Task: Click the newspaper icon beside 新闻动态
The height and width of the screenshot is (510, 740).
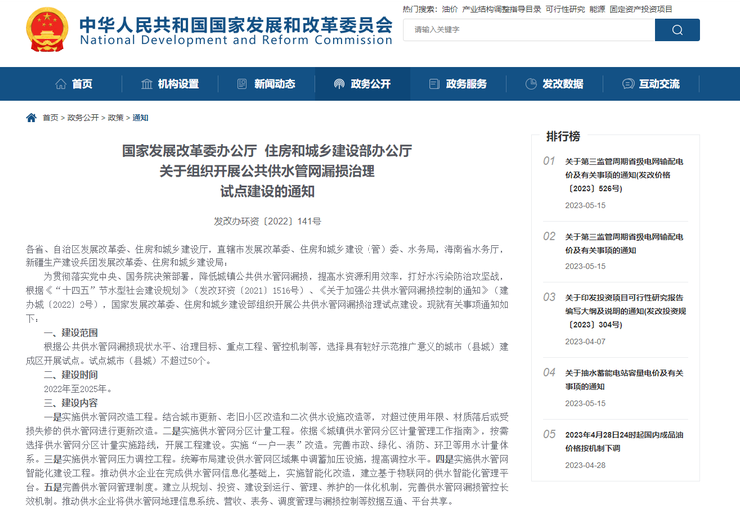Action: [242, 84]
